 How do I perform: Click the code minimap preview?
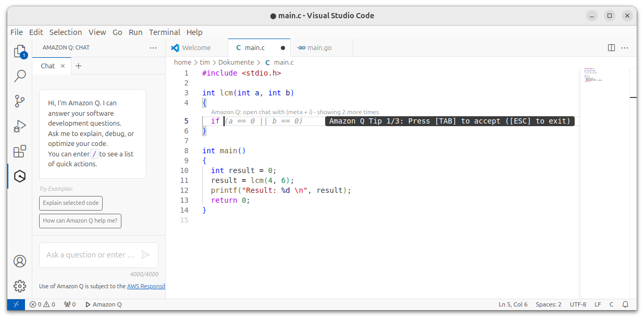[593, 76]
